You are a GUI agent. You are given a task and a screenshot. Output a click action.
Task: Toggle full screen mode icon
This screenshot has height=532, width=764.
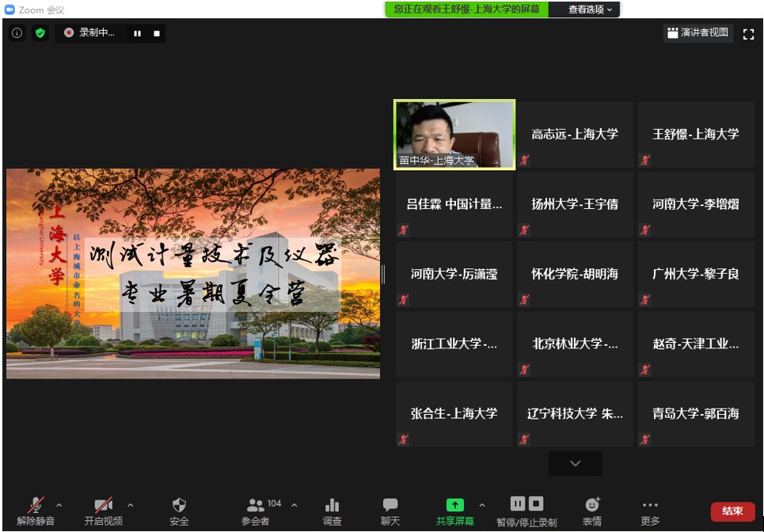(748, 34)
